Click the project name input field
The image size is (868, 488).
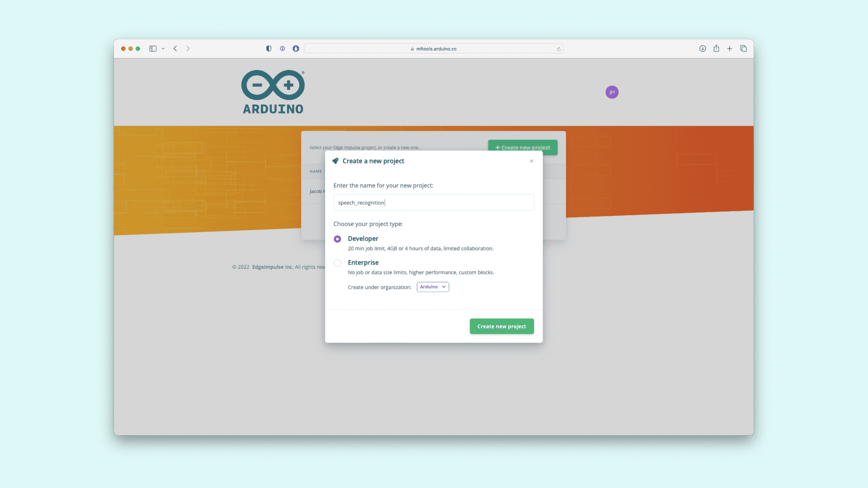tap(433, 202)
